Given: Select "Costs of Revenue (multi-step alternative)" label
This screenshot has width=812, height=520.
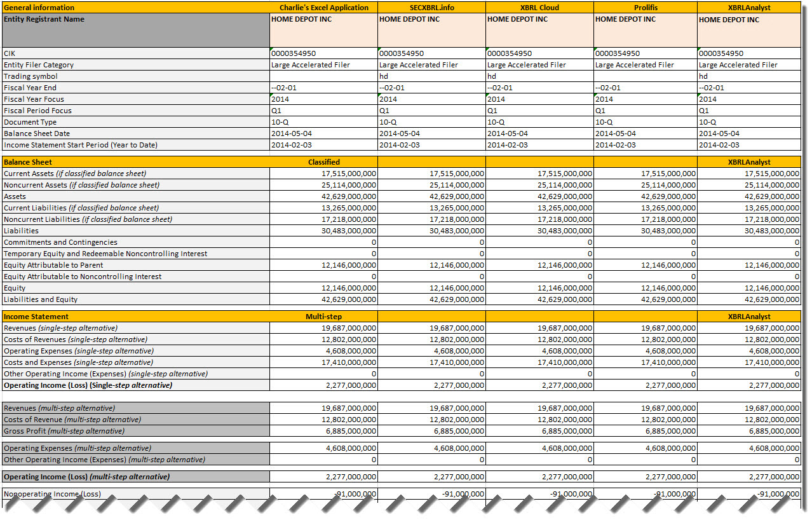Looking at the screenshot, I should click(136, 420).
